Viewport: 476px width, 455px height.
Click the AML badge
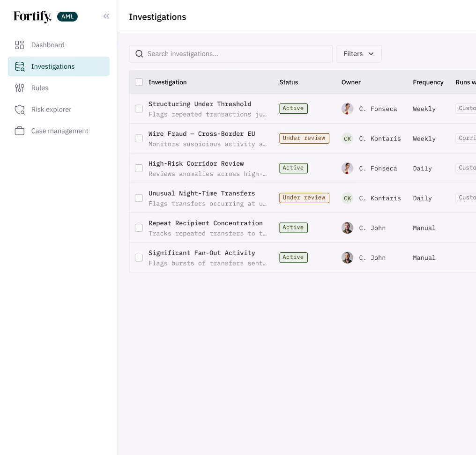coord(67,16)
